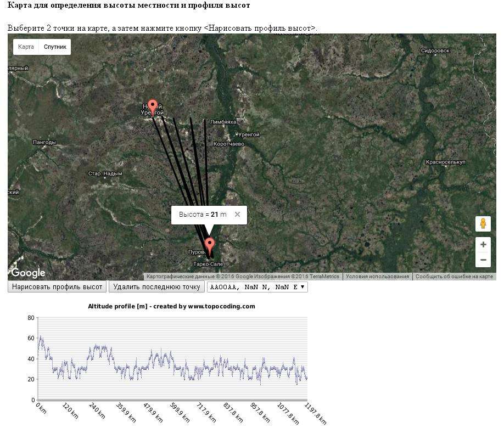Open the coordinates dropdown showing NaN N

click(257, 287)
